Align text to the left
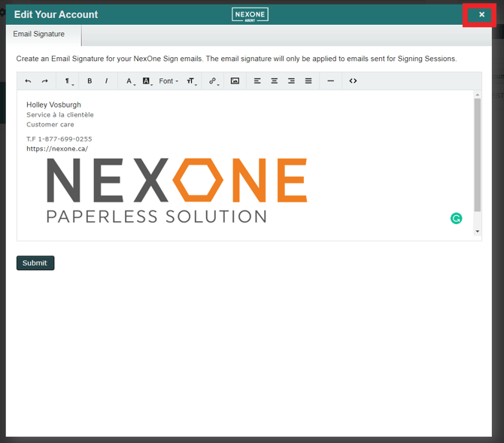Image resolution: width=504 pixels, height=443 pixels. coord(257,81)
